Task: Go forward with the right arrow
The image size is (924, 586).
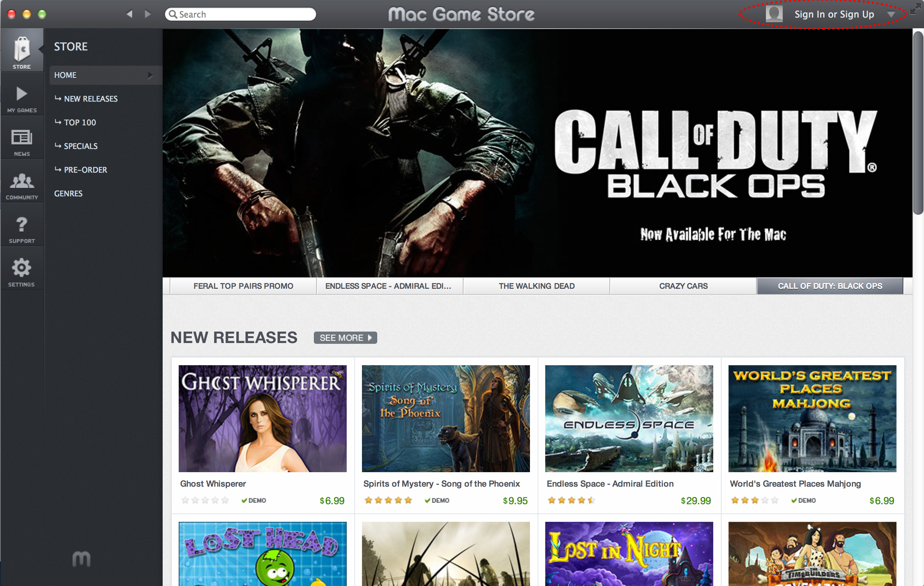Action: (148, 14)
